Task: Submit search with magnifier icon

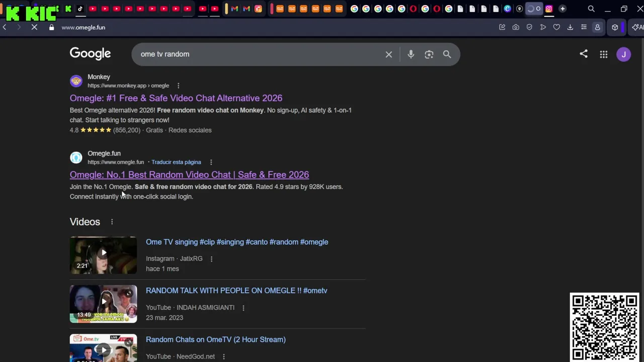Action: pos(447,54)
